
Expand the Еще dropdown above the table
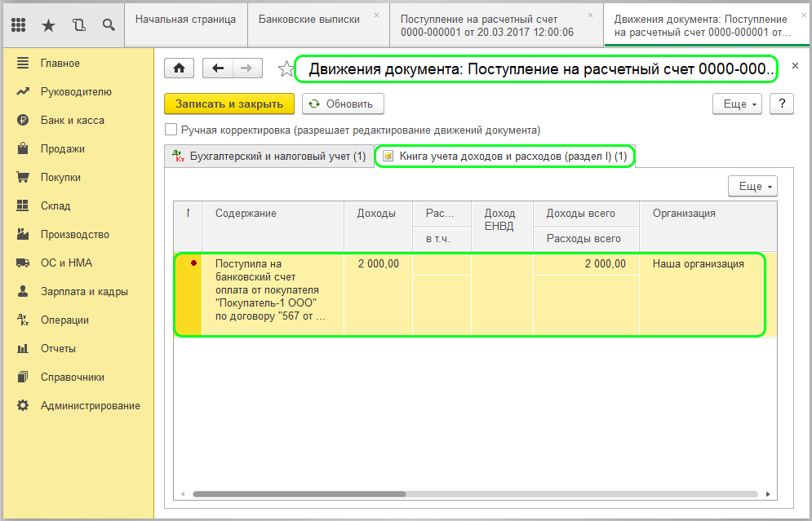pyautogui.click(x=752, y=186)
